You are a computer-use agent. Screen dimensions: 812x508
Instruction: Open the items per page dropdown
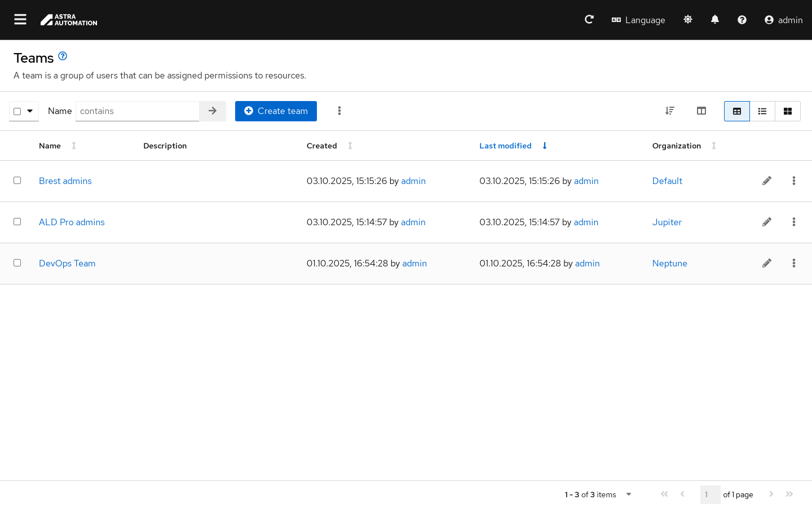[629, 494]
